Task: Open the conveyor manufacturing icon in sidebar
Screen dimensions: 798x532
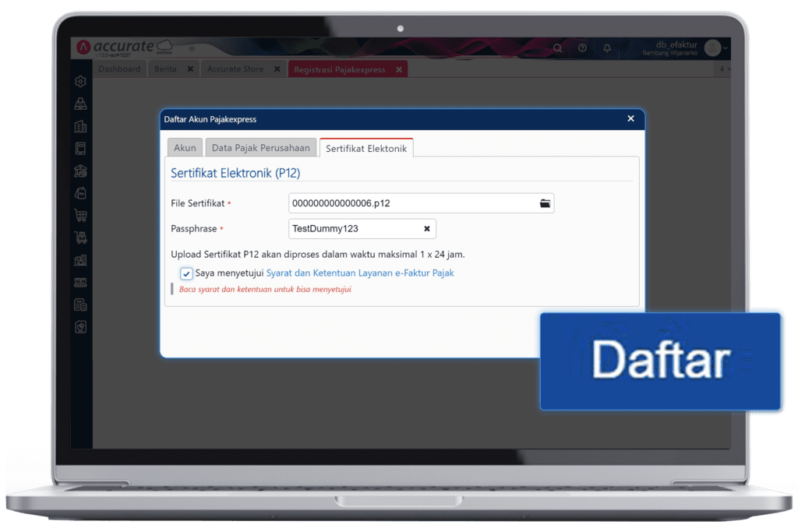Action: [80, 282]
